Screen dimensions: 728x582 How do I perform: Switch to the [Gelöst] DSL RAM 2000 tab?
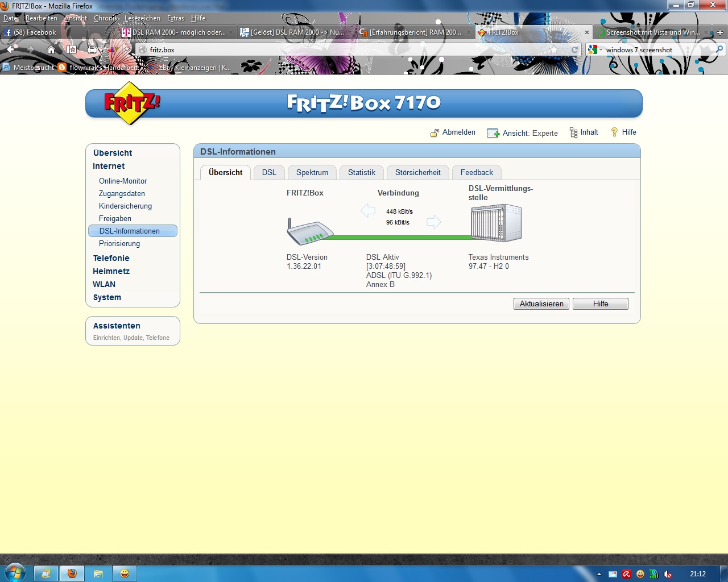coord(296,32)
